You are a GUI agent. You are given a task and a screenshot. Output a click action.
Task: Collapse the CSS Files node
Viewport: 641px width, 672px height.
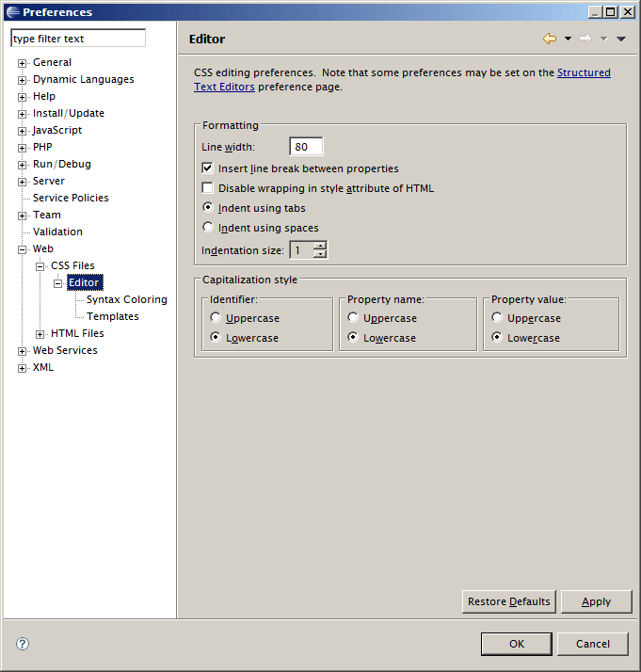click(40, 266)
